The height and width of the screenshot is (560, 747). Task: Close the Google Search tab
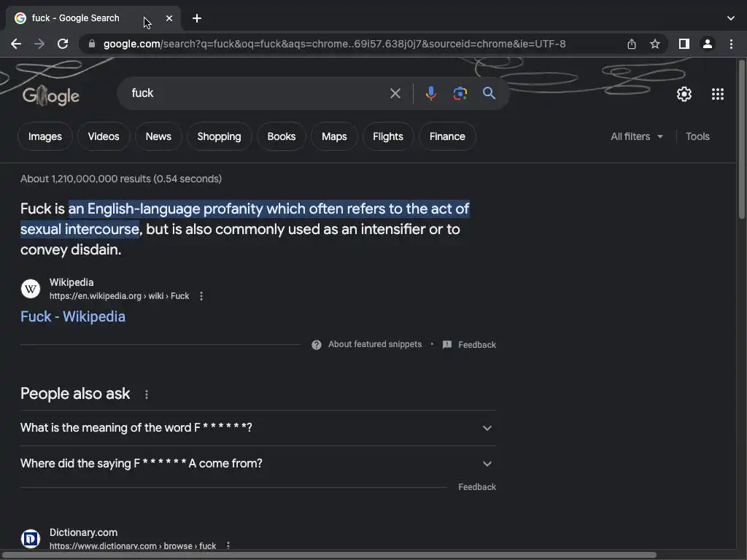point(169,18)
